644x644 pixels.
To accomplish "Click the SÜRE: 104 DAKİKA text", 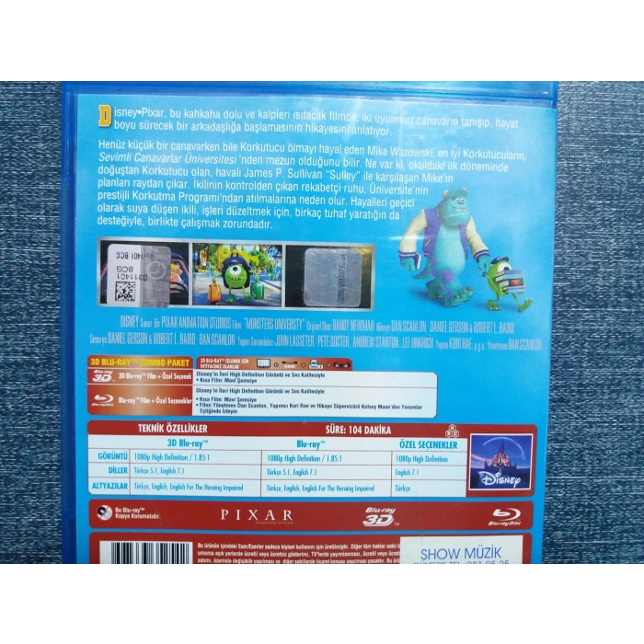I will click(x=358, y=430).
